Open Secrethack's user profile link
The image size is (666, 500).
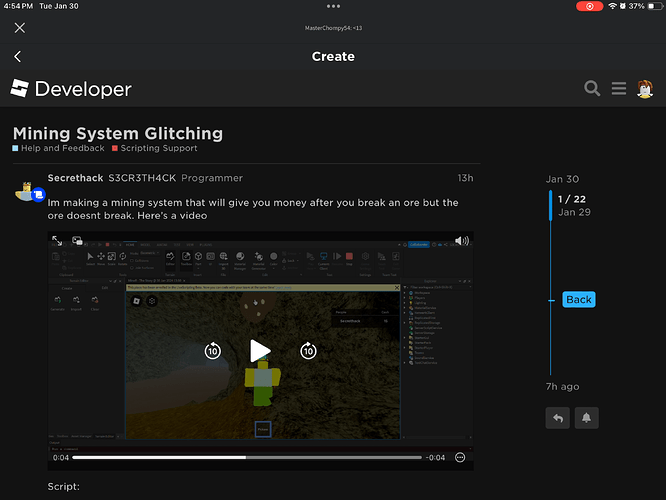tap(75, 177)
